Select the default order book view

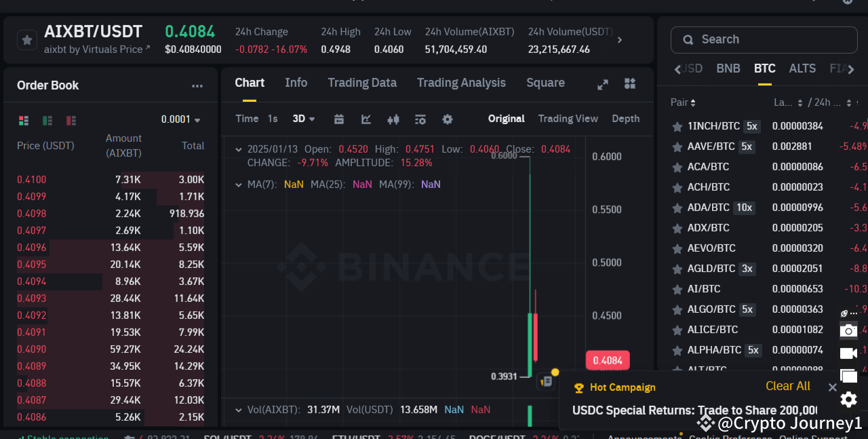click(x=24, y=120)
